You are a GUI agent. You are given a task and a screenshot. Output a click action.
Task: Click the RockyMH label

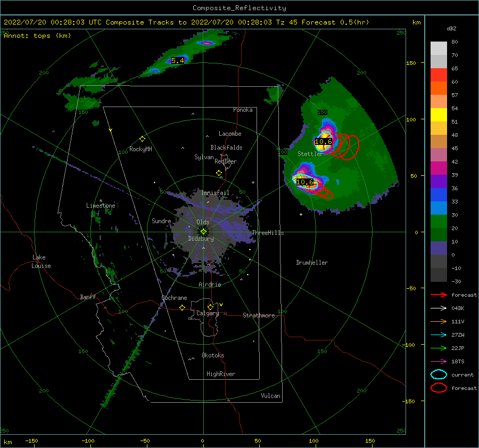click(141, 149)
